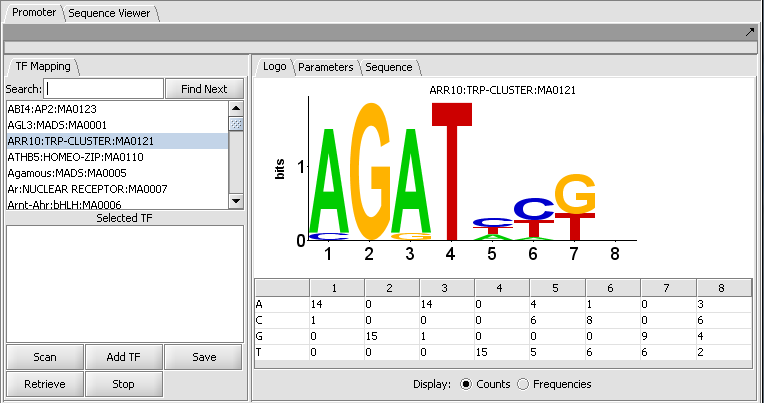This screenshot has width=764, height=403.
Task: Click the Logo tab
Action: pos(273,67)
